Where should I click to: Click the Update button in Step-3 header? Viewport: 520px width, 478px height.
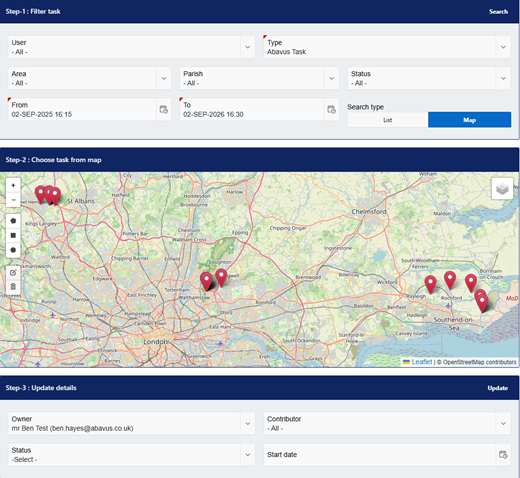(x=498, y=388)
